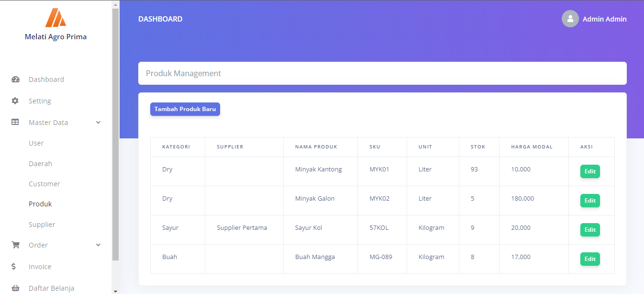Click Edit for Sayur Kol
This screenshot has width=644, height=294.
(x=589, y=230)
